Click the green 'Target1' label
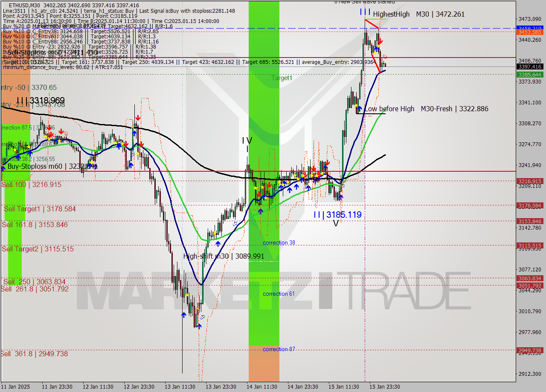The image size is (546, 392). (282, 78)
